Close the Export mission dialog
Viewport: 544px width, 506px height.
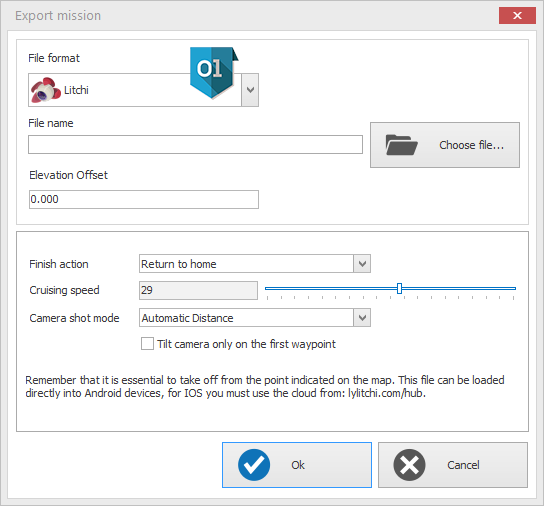[x=517, y=16]
